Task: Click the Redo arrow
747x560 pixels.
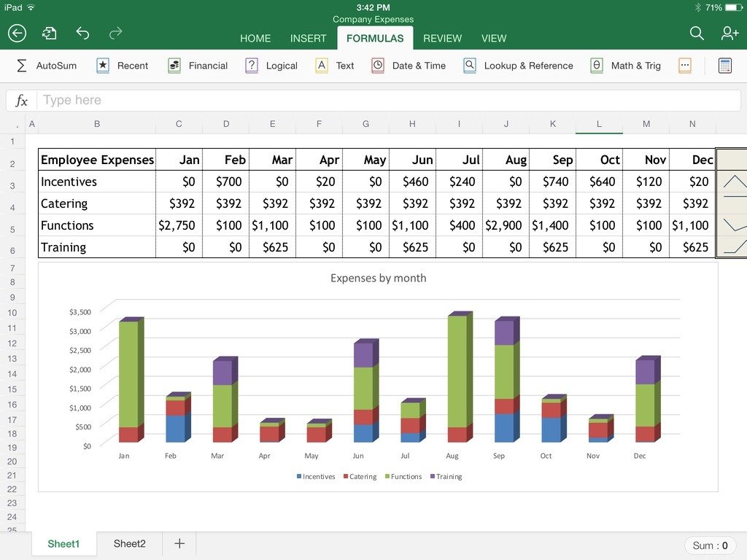Action: 116,33
